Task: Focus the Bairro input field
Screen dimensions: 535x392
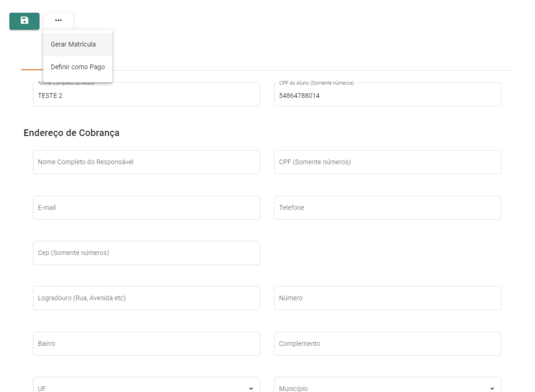Action: pyautogui.click(x=146, y=343)
